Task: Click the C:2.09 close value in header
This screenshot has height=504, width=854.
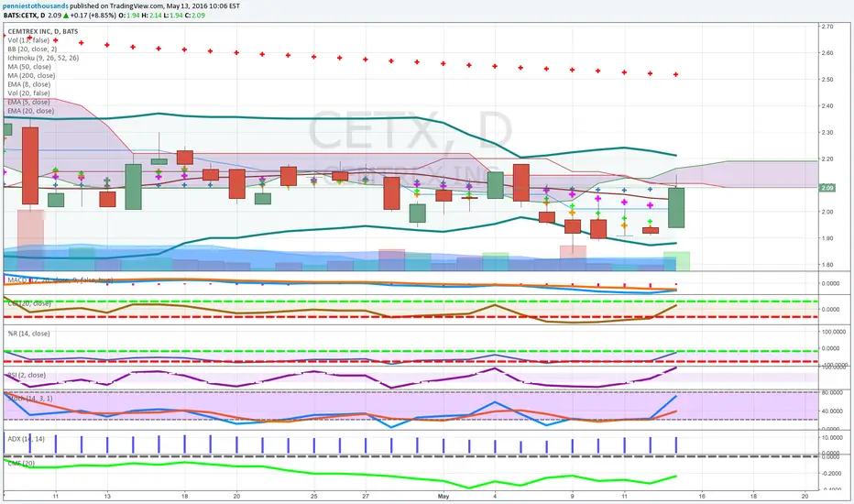Action: point(194,16)
